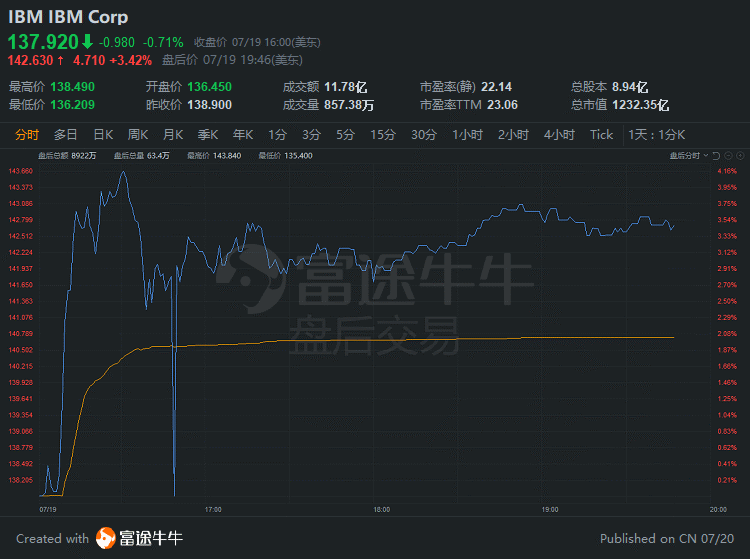The height and width of the screenshot is (559, 750).
Task: Click the zoom in (plus) chart icon
Action: (x=740, y=156)
